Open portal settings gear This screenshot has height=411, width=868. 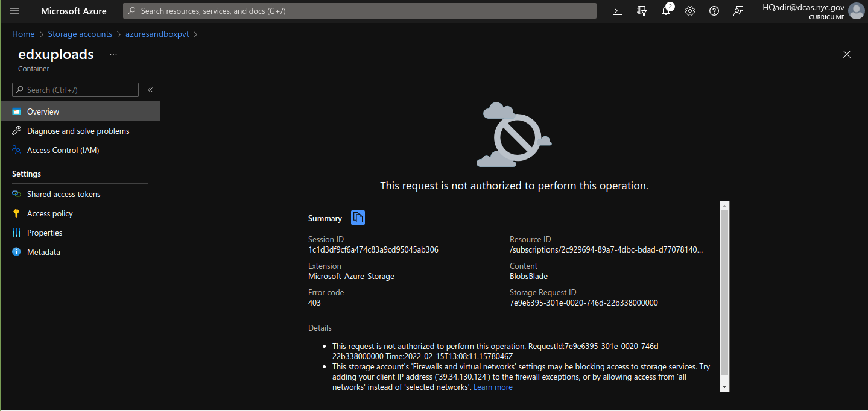pyautogui.click(x=690, y=11)
